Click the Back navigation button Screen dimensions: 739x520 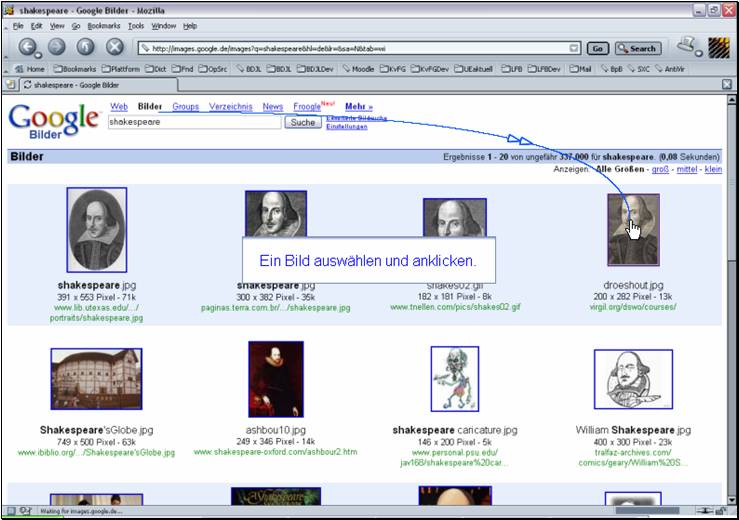pos(28,47)
